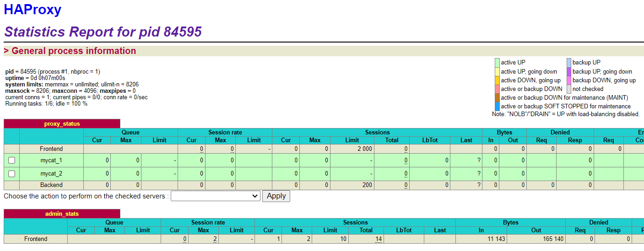This screenshot has height=251, width=644.
Task: Click the active UP green legend swatch
Action: tap(497, 63)
